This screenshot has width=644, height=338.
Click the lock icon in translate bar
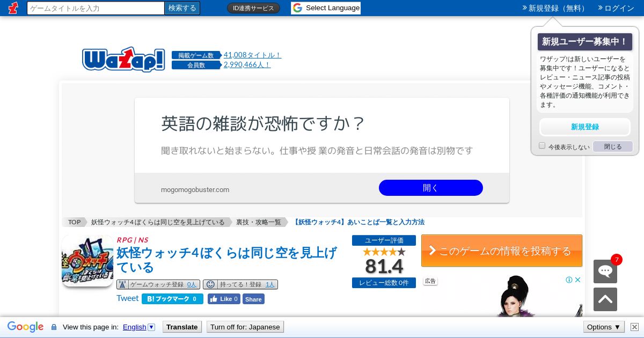(x=54, y=327)
